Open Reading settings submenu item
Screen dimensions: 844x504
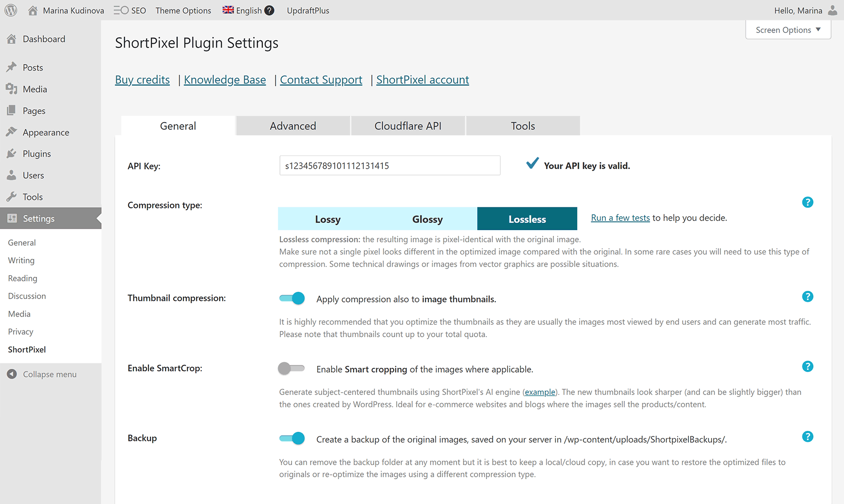tap(23, 278)
